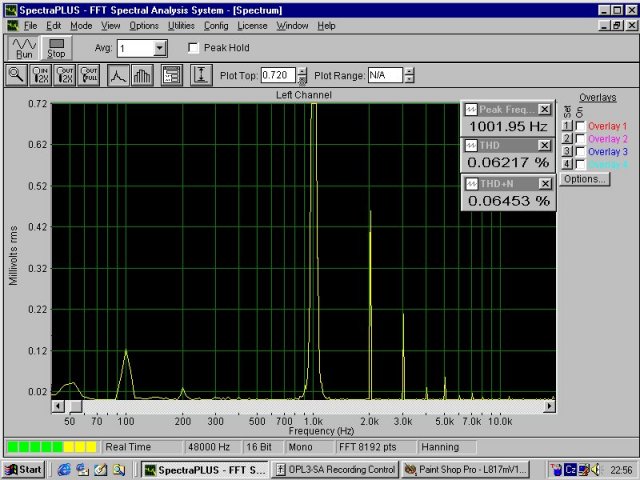Zoom in 2X on the spectrum

(40, 75)
